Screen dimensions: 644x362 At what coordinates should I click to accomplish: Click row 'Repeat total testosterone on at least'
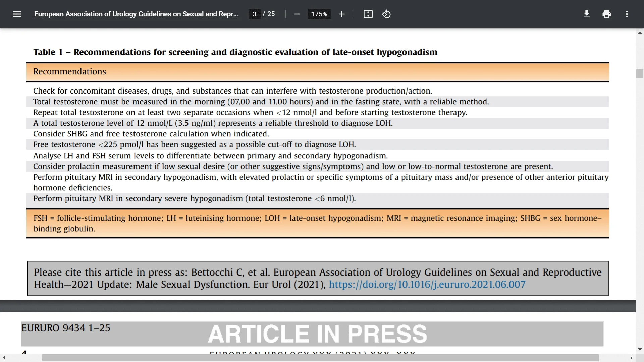click(x=318, y=112)
